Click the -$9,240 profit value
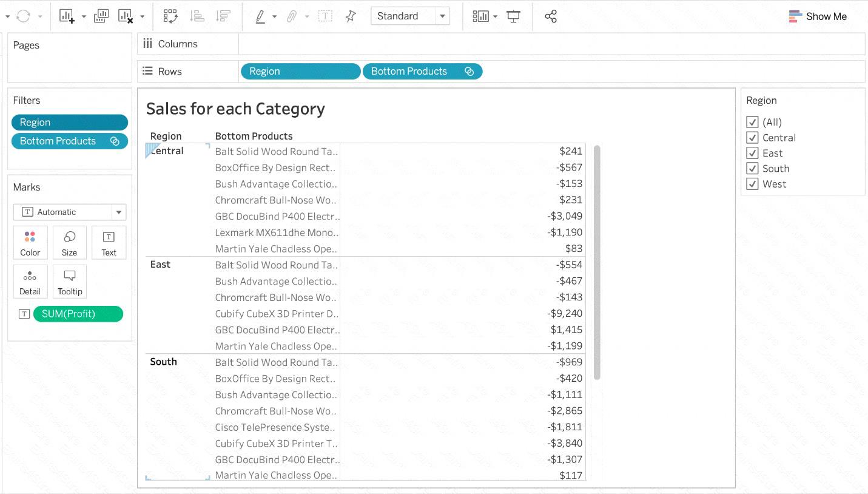Image resolution: width=868 pixels, height=494 pixels. tap(565, 313)
